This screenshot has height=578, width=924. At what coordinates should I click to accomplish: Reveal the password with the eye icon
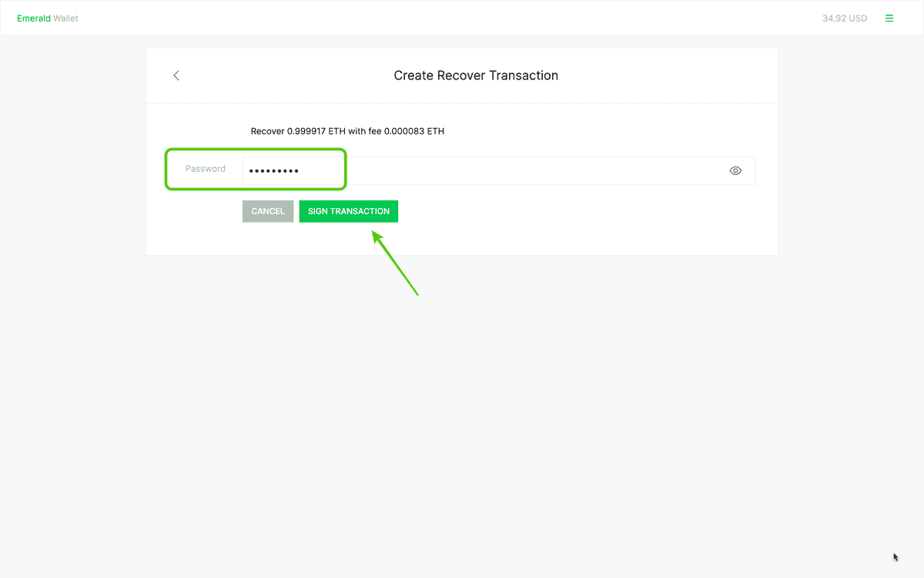pyautogui.click(x=735, y=171)
